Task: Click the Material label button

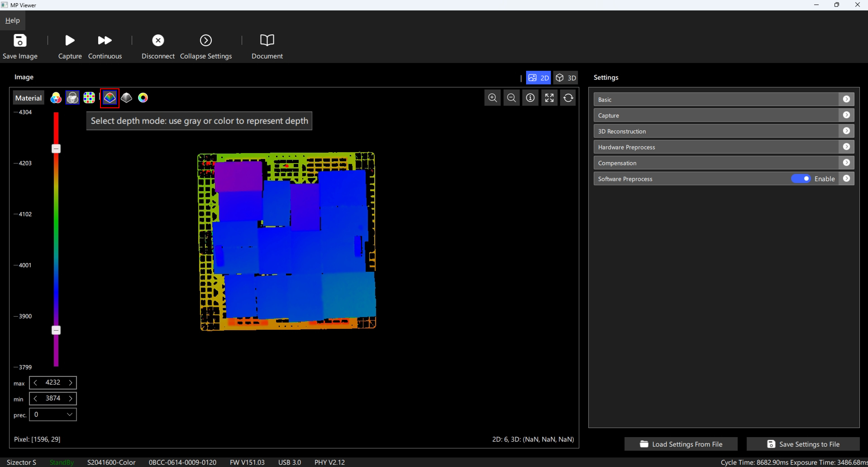Action: point(28,98)
